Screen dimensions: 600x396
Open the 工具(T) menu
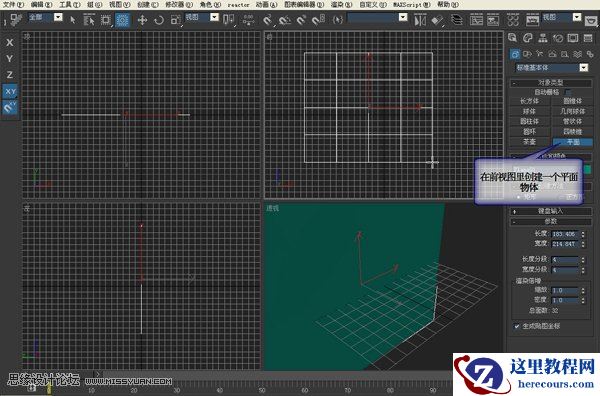pos(70,5)
